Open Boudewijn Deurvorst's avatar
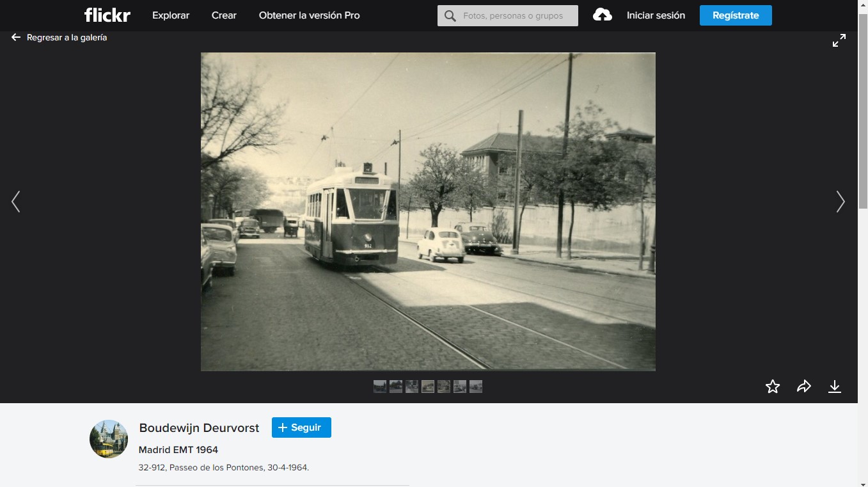The height and width of the screenshot is (487, 868). (x=109, y=439)
